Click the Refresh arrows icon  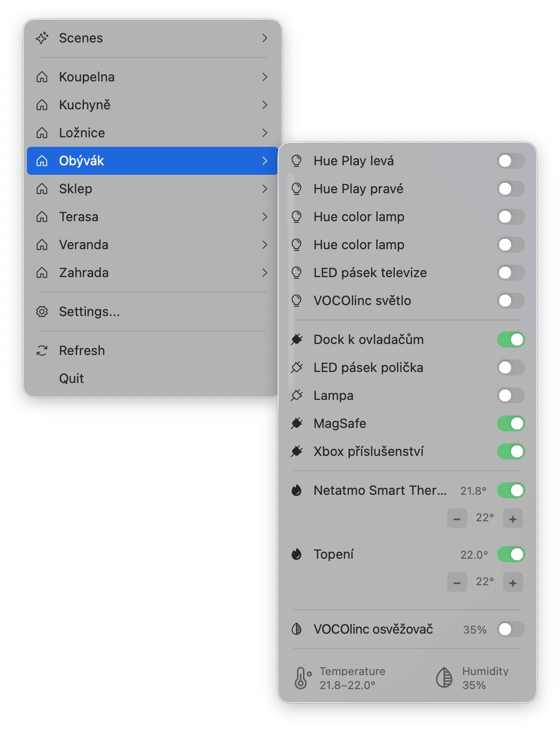pyautogui.click(x=42, y=351)
